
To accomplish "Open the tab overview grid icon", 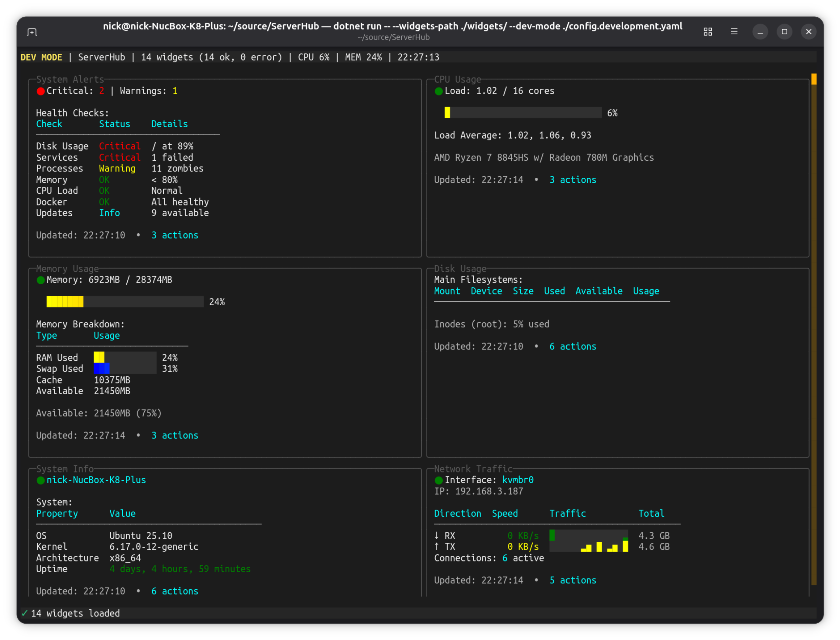I will click(708, 32).
